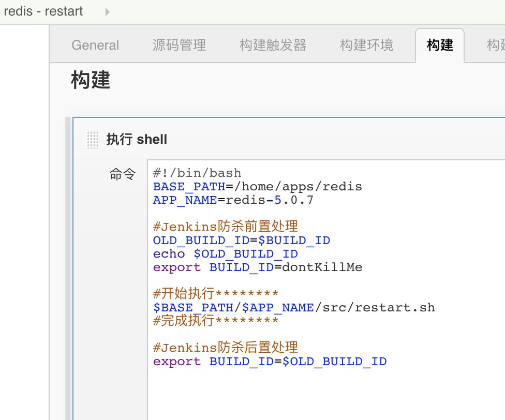Click the 命令 field label
505x420 pixels.
coord(123,174)
